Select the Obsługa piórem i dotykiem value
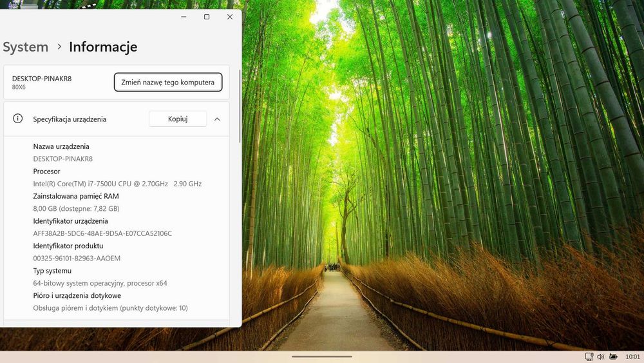 [x=111, y=308]
